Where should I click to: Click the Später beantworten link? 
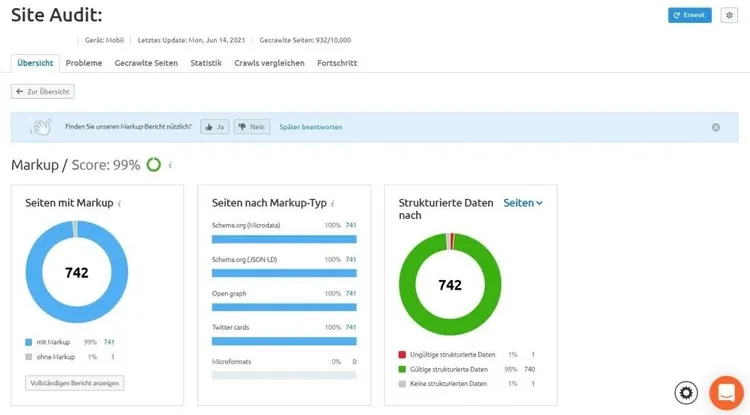coord(311,127)
